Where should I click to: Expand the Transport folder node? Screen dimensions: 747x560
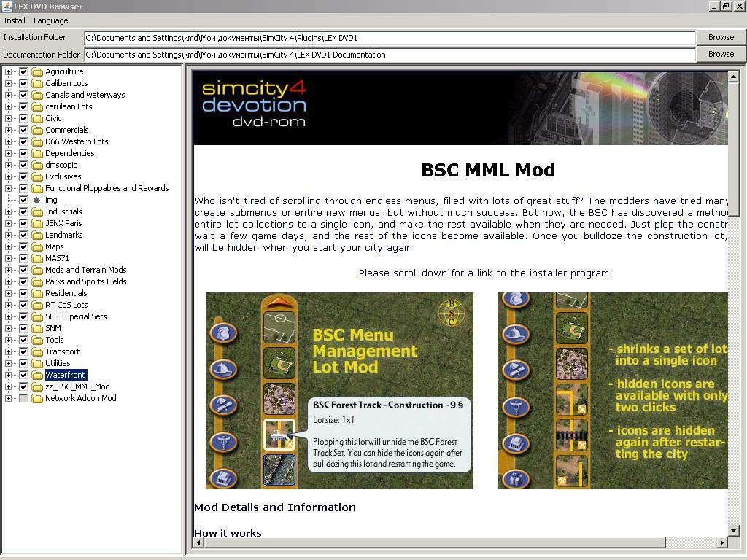click(9, 351)
